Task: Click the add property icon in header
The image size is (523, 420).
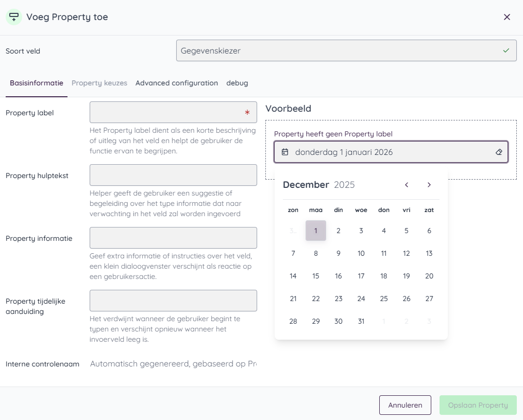Action: pyautogui.click(x=14, y=17)
